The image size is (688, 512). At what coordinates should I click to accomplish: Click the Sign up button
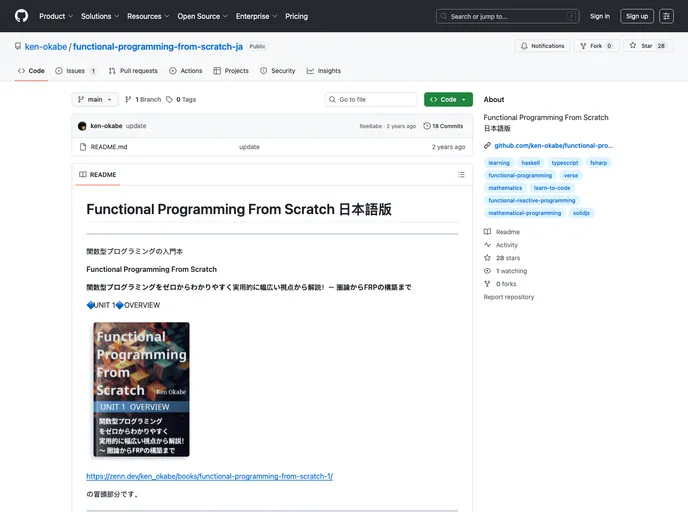point(637,16)
